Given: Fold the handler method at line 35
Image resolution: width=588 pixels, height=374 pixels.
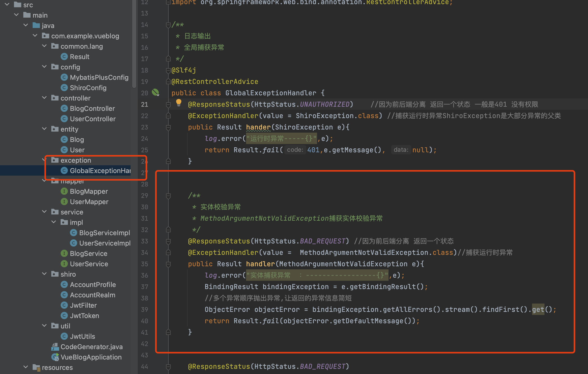Looking at the screenshot, I should point(168,264).
